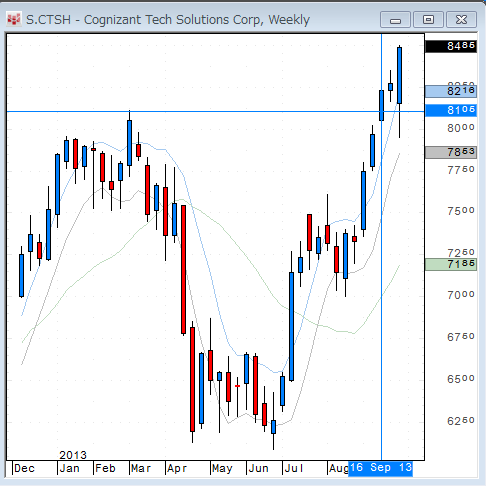
Task: Click the 7750 price axis label
Action: (461, 170)
